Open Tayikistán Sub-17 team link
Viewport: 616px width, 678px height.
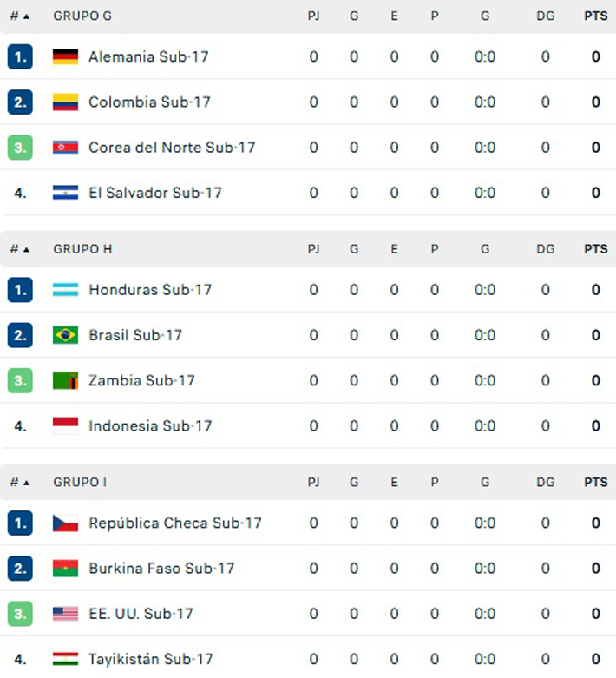point(150,659)
